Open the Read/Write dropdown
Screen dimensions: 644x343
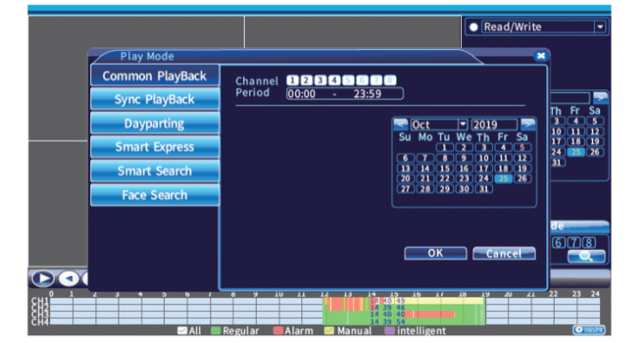(600, 28)
